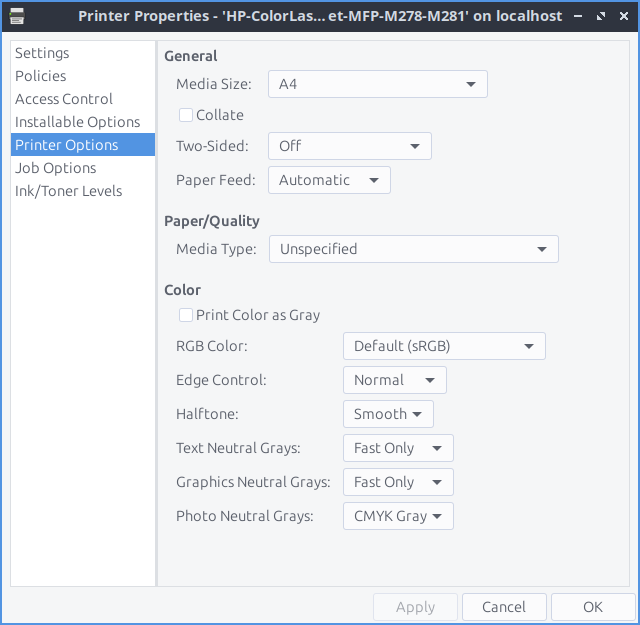Change the Halftone dropdown setting
The width and height of the screenshot is (640, 625).
(x=387, y=414)
